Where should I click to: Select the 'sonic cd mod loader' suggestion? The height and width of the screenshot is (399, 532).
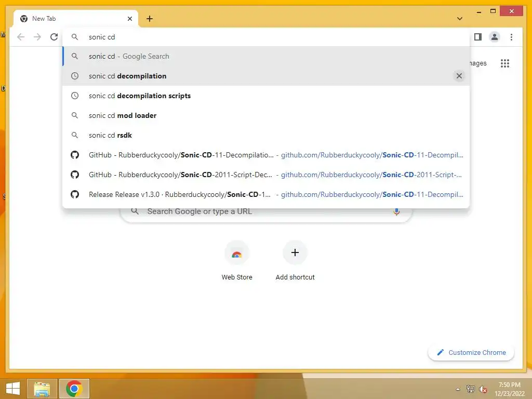point(266,115)
